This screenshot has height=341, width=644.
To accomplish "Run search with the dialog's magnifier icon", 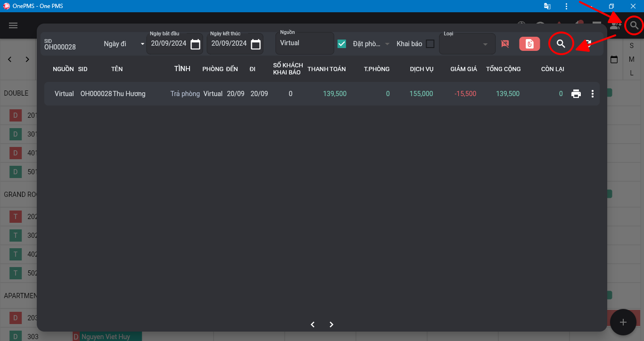I will click(x=561, y=44).
